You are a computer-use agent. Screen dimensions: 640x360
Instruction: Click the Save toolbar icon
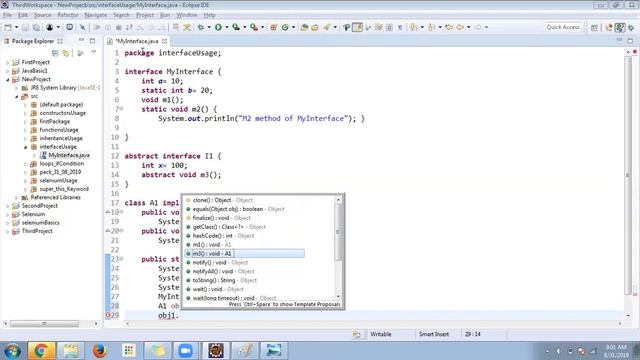(25, 27)
